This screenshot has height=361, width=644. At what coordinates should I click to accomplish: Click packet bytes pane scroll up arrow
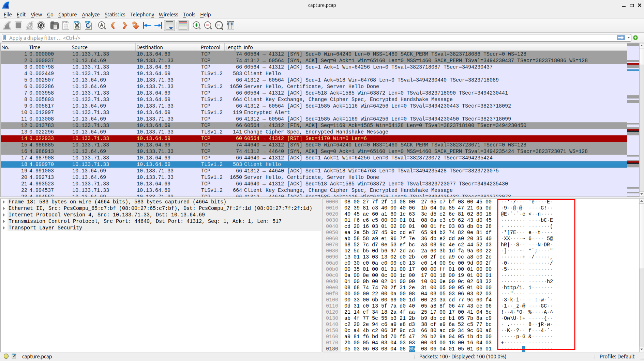click(x=642, y=201)
